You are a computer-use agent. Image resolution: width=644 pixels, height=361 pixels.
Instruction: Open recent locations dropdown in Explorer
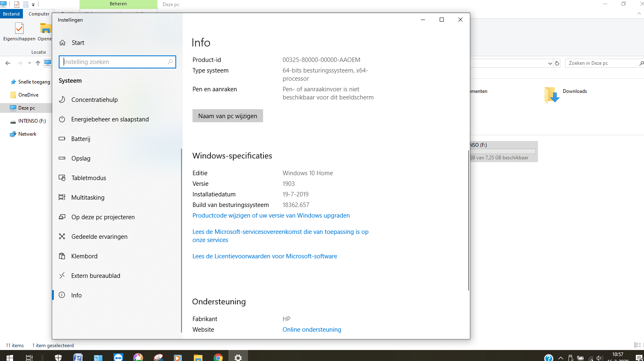coord(29,63)
